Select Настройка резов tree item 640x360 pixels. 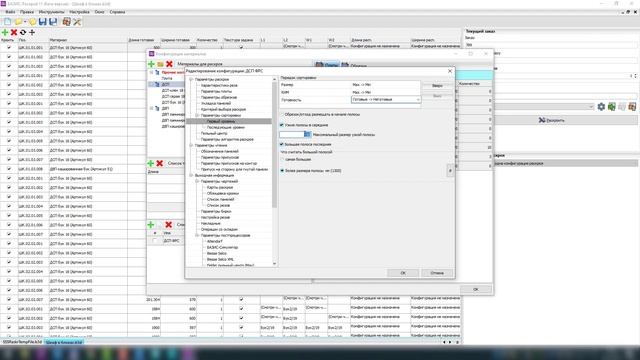[215, 218]
